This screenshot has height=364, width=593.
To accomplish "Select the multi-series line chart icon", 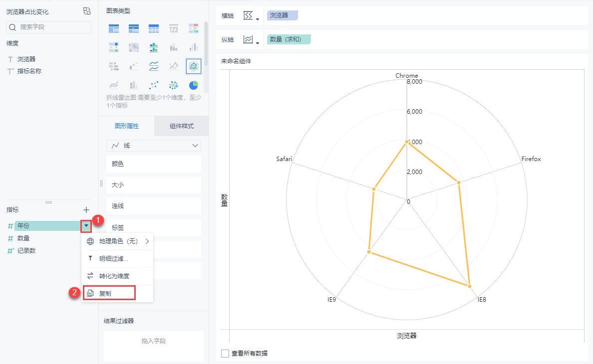I will [x=154, y=66].
